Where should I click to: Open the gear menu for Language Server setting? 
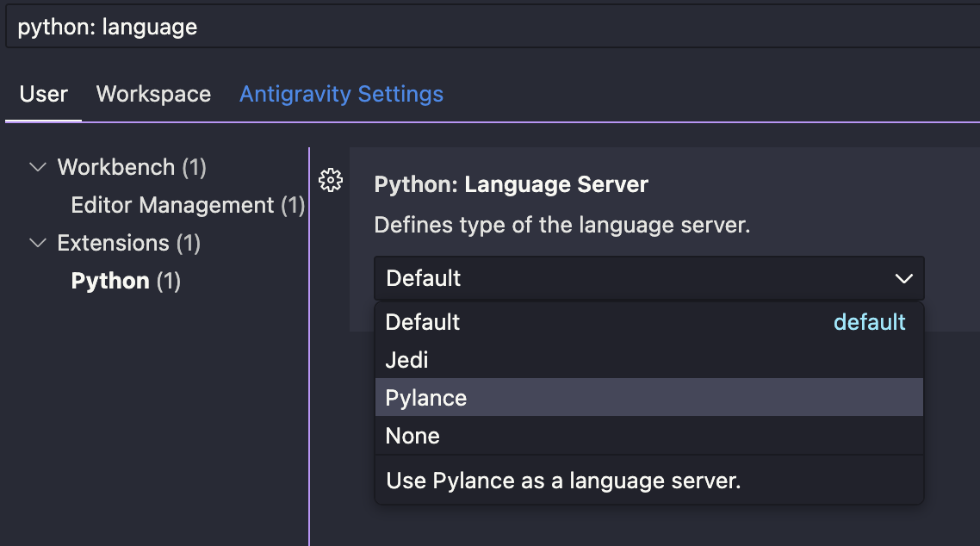331,180
